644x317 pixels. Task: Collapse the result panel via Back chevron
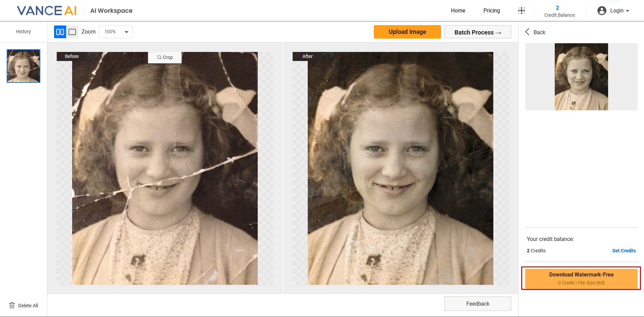[527, 32]
